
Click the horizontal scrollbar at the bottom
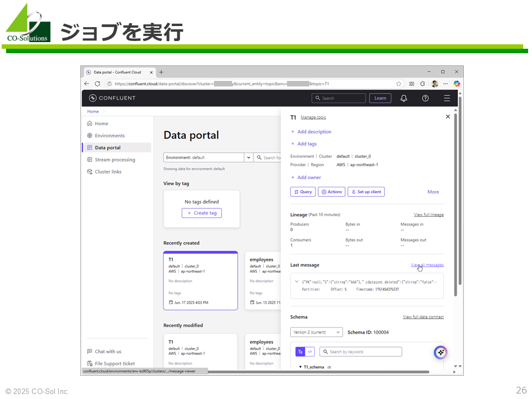tap(318, 372)
